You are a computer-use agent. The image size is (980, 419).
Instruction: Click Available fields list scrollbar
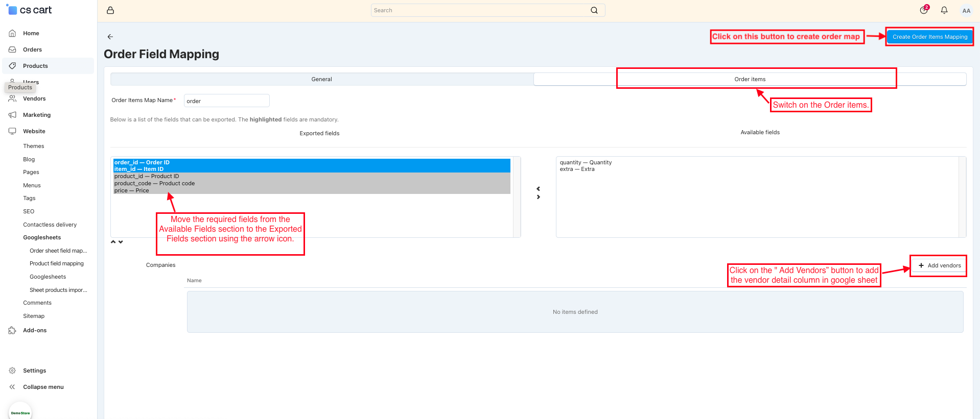pos(962,197)
